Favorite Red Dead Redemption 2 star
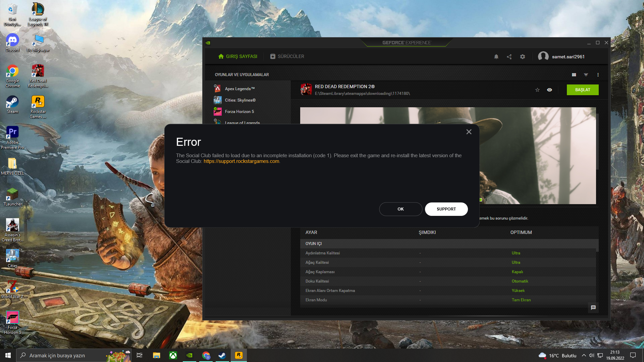Viewport: 644px width, 362px height. coord(537,90)
